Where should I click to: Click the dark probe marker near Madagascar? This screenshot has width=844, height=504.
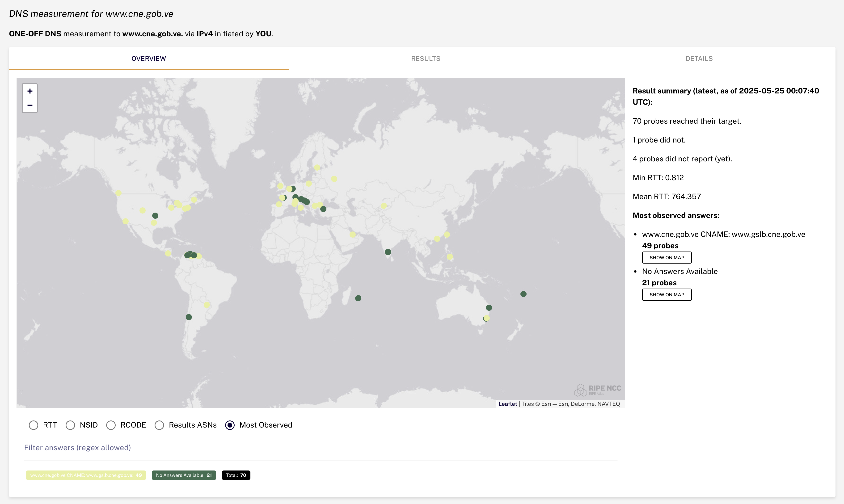tap(358, 298)
